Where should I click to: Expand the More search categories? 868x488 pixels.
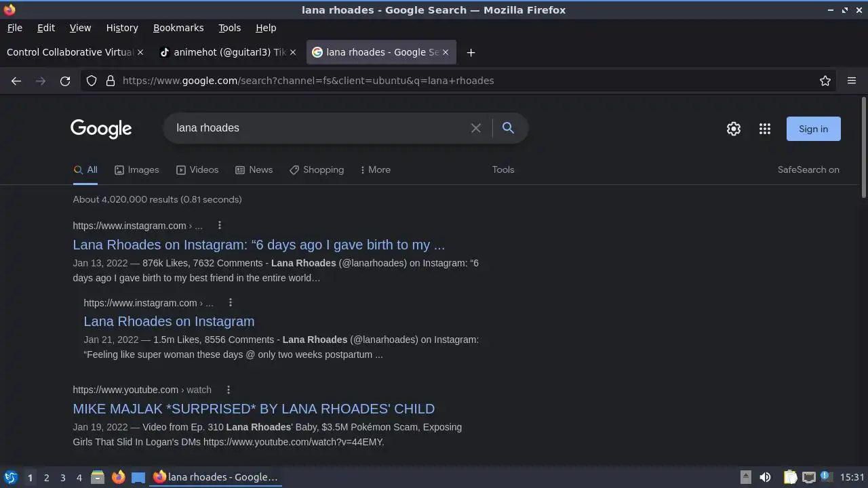pos(375,169)
